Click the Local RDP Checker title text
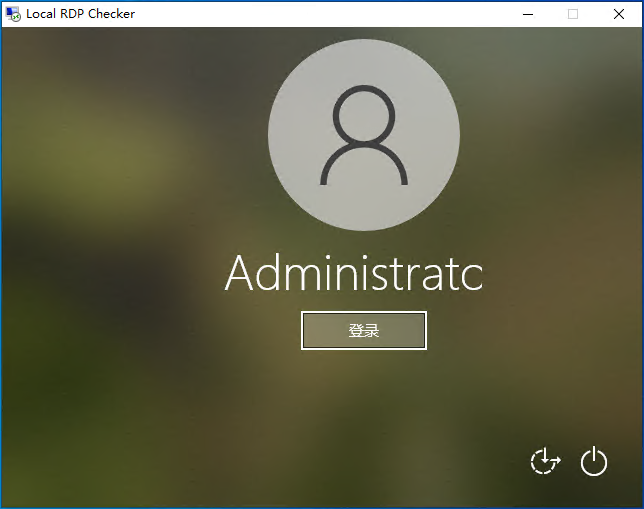644x509 pixels. click(x=80, y=14)
